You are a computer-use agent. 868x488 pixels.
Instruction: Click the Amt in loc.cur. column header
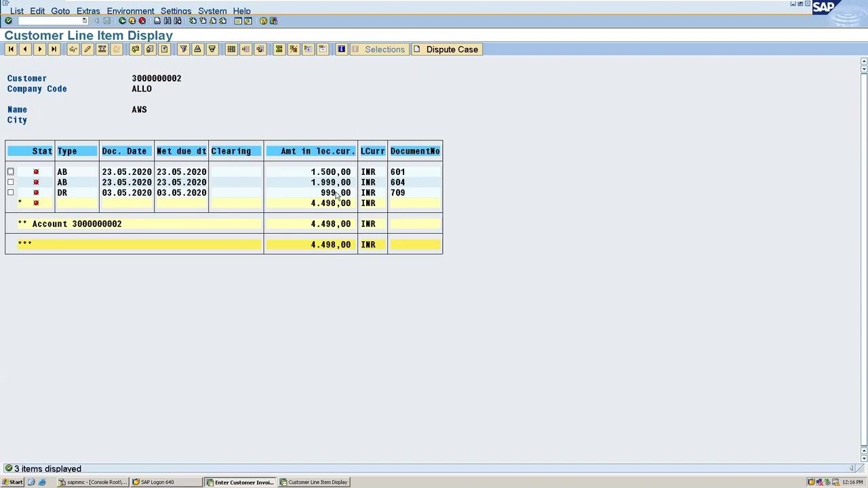tap(311, 151)
